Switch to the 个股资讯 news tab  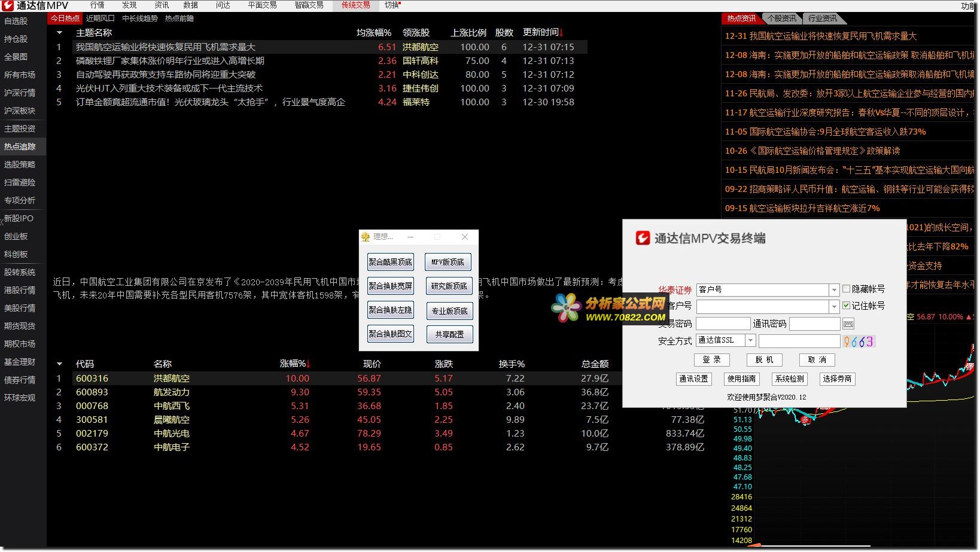click(782, 19)
